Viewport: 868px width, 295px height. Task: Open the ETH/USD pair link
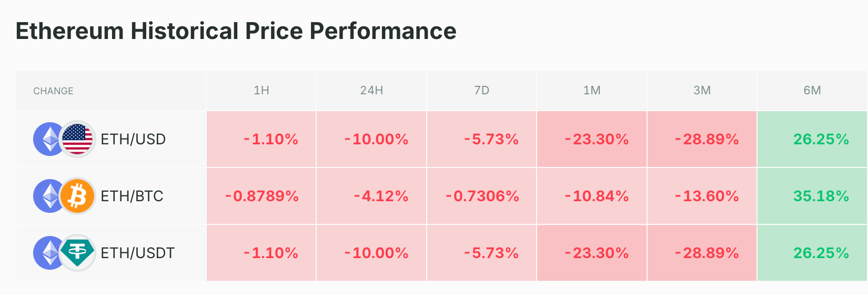tap(133, 139)
